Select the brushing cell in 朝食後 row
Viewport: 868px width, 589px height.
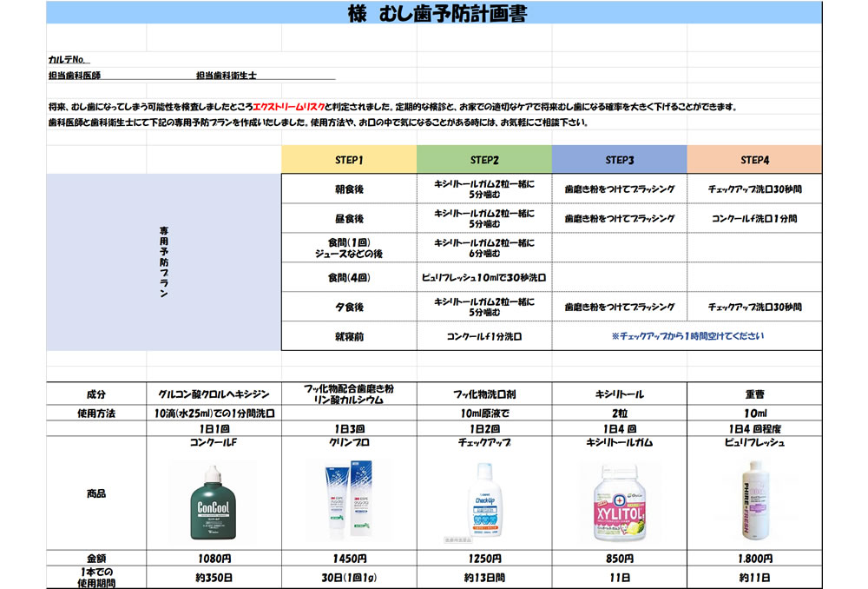tap(620, 189)
